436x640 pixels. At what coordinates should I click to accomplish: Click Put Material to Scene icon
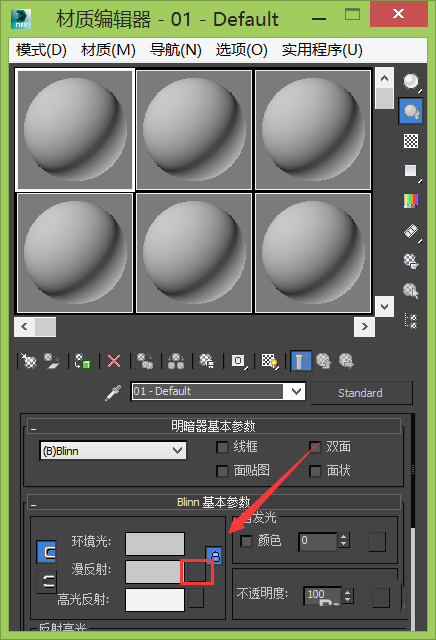pyautogui.click(x=52, y=361)
